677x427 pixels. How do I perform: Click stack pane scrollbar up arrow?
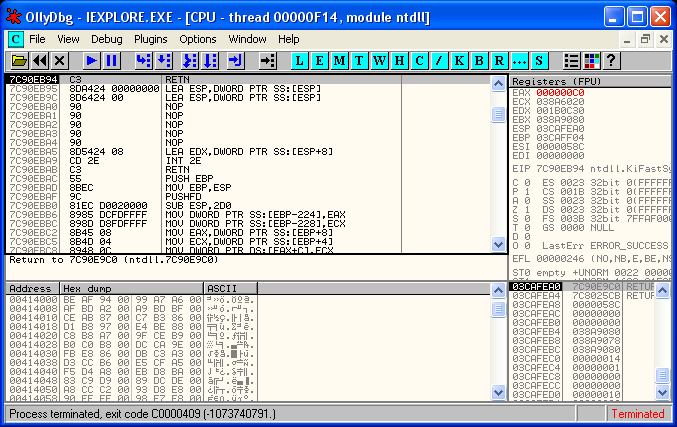coord(662,291)
